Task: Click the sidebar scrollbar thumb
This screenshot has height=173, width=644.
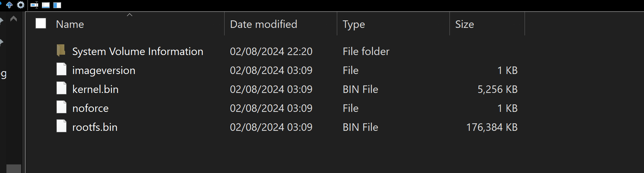Action: click(14, 169)
